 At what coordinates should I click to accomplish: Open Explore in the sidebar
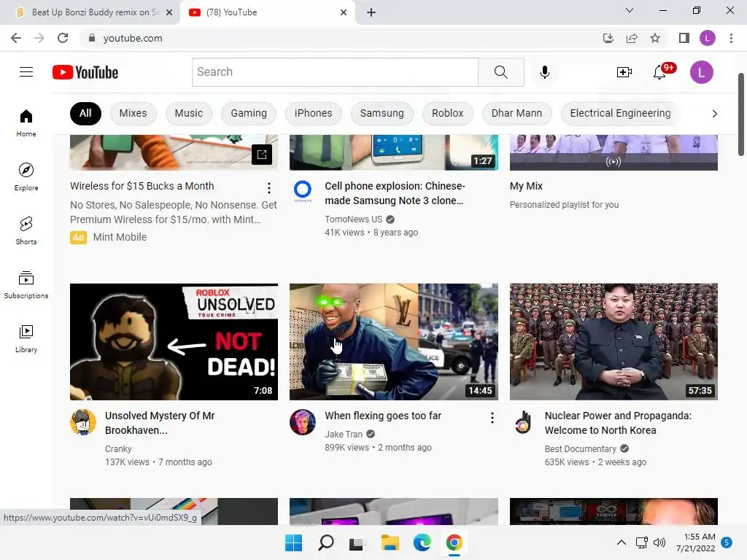pos(26,176)
